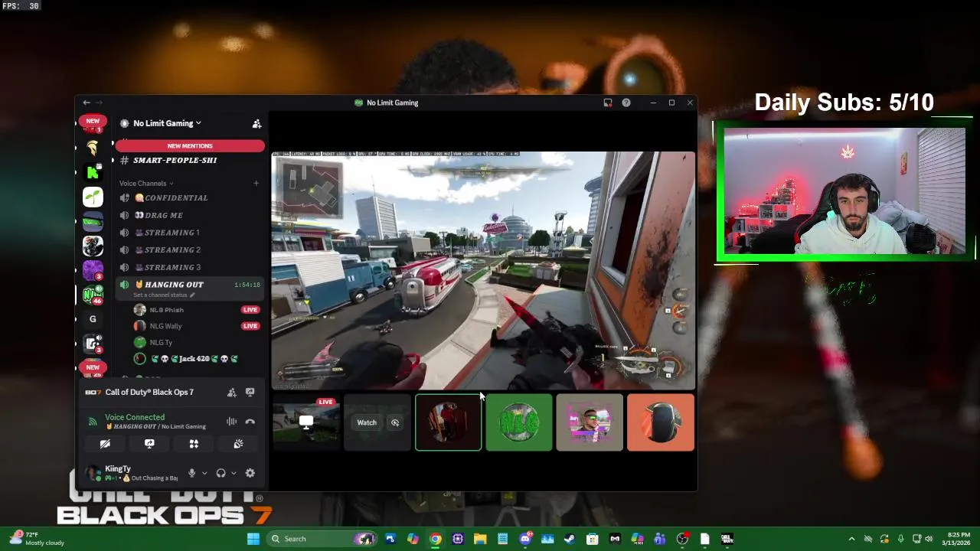Edit the 'Set a channel status' text

pos(164,295)
